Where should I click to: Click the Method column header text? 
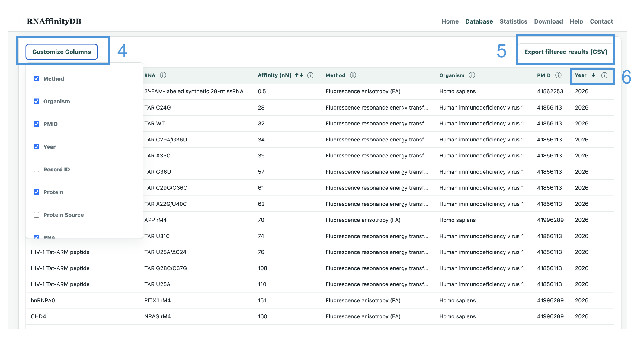[335, 75]
